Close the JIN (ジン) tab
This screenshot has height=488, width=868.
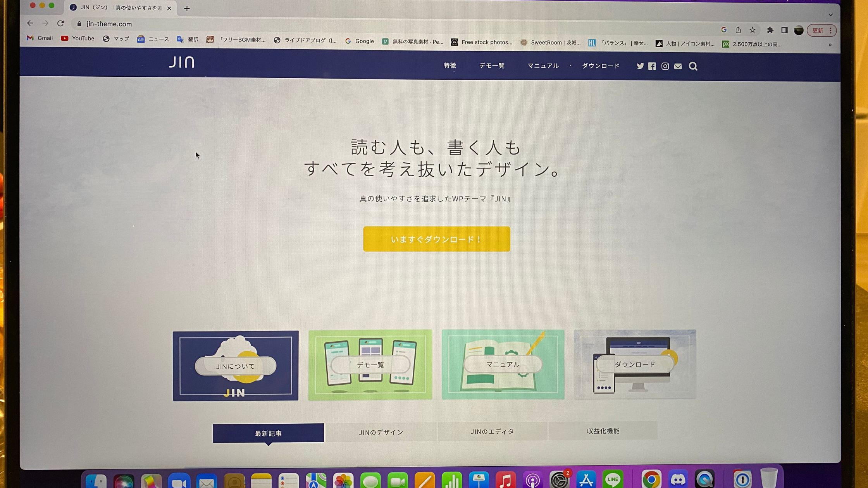tap(169, 8)
